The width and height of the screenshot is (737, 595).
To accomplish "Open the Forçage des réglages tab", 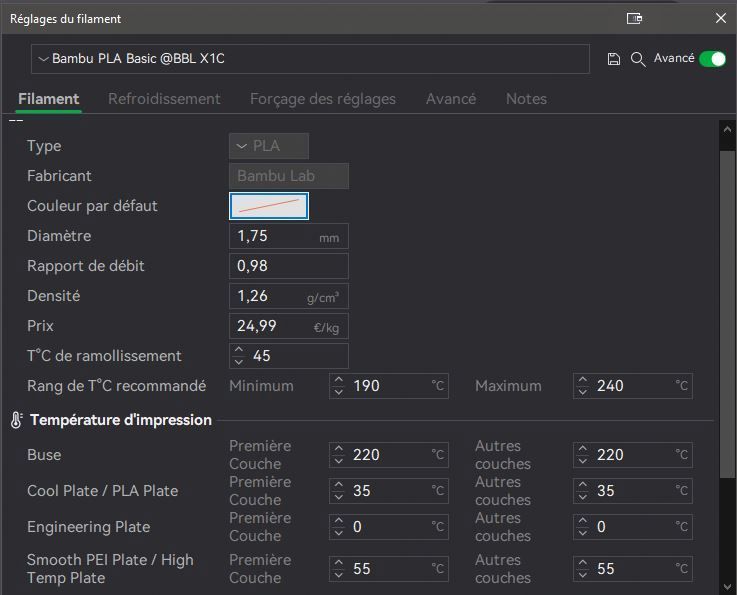I will pyautogui.click(x=323, y=99).
